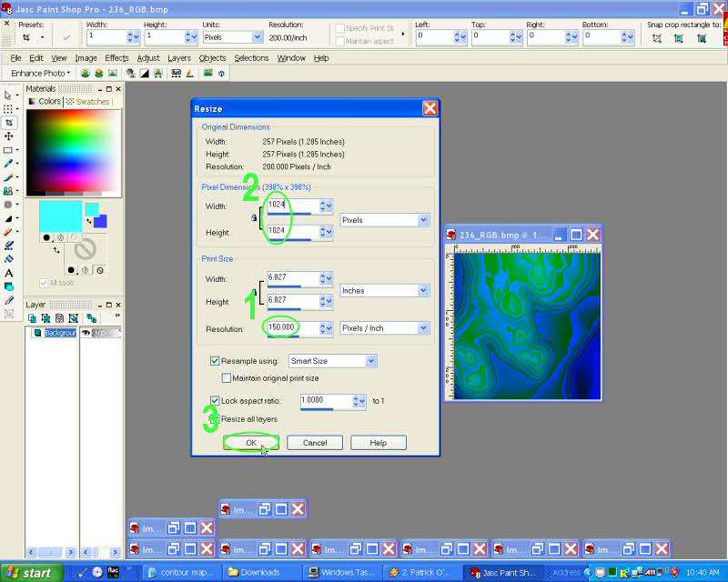Switch to the contour map taskbar window

click(181, 573)
